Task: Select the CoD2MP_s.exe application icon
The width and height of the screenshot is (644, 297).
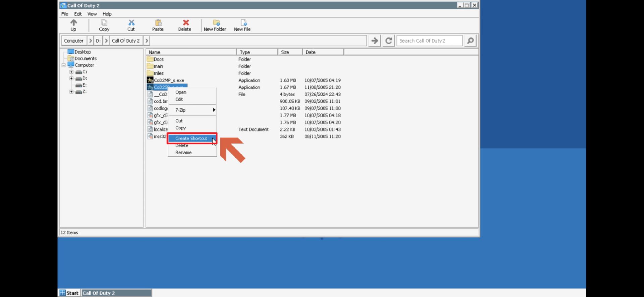Action: (x=150, y=80)
